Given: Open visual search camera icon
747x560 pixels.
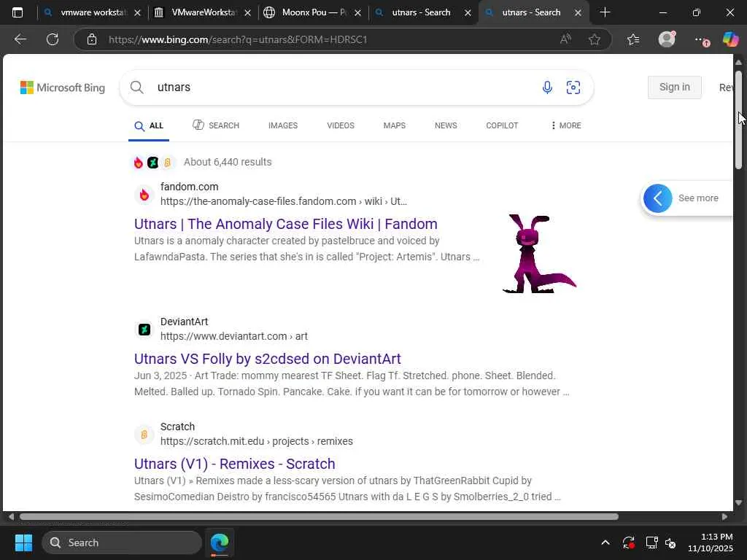Looking at the screenshot, I should (573, 87).
